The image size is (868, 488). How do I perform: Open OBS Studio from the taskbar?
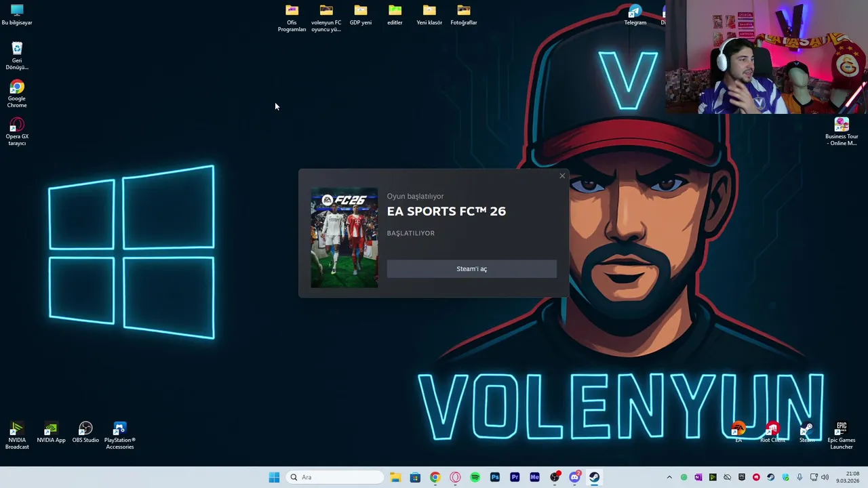click(555, 477)
